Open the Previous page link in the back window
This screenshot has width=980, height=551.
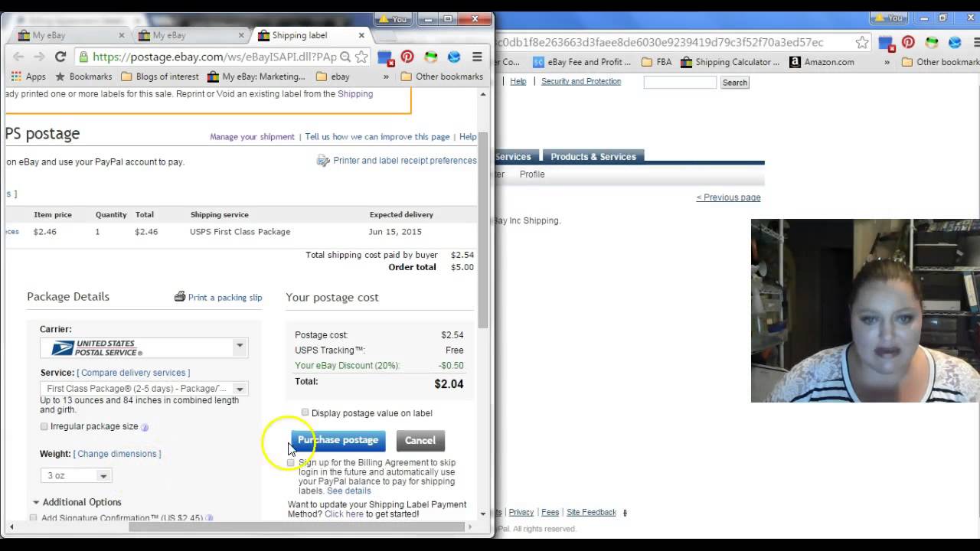tap(728, 197)
